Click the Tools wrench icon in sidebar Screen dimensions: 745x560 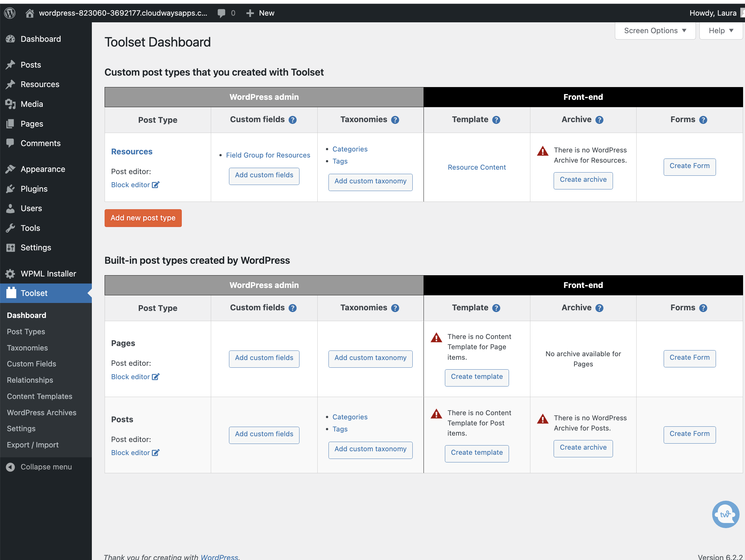(x=11, y=228)
